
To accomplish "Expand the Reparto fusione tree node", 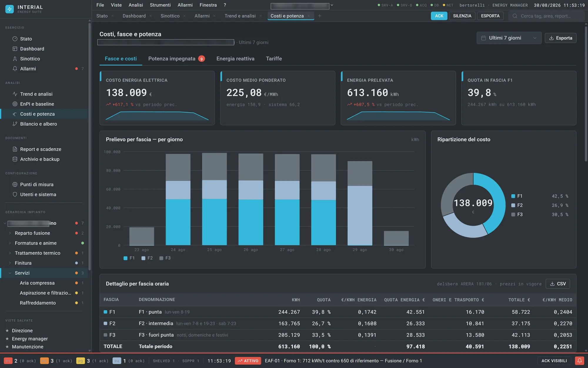I will [10, 233].
